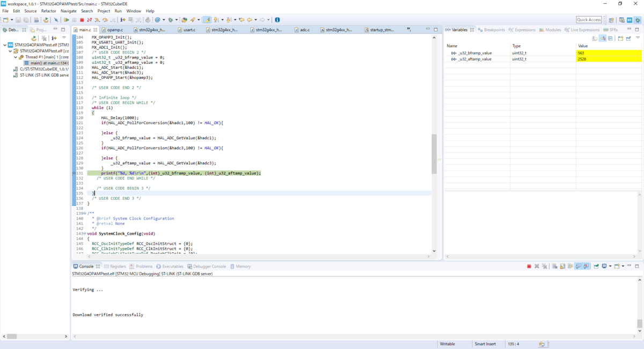This screenshot has width=644, height=349.
Task: Click Remove All Terminated Launches in Console
Action: pos(544,266)
